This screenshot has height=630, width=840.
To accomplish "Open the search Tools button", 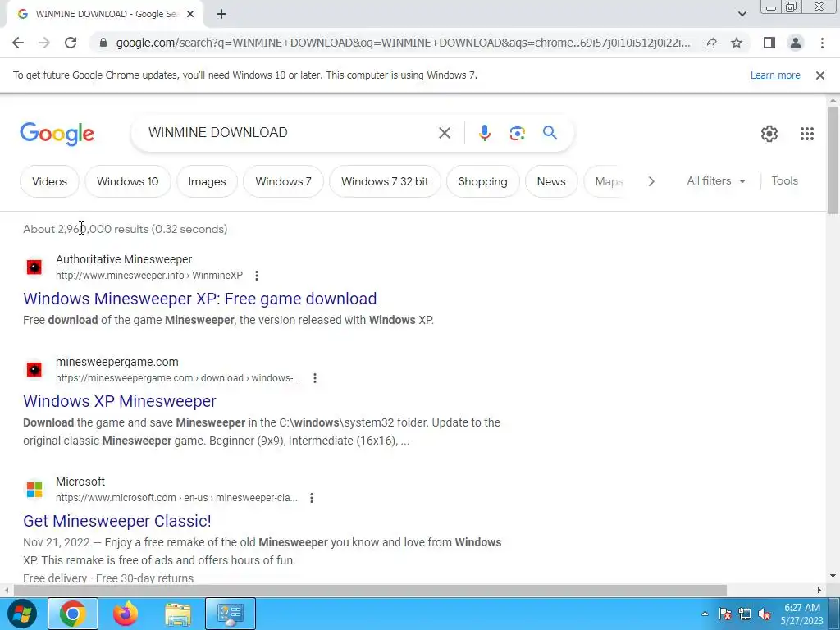I will coord(784,181).
